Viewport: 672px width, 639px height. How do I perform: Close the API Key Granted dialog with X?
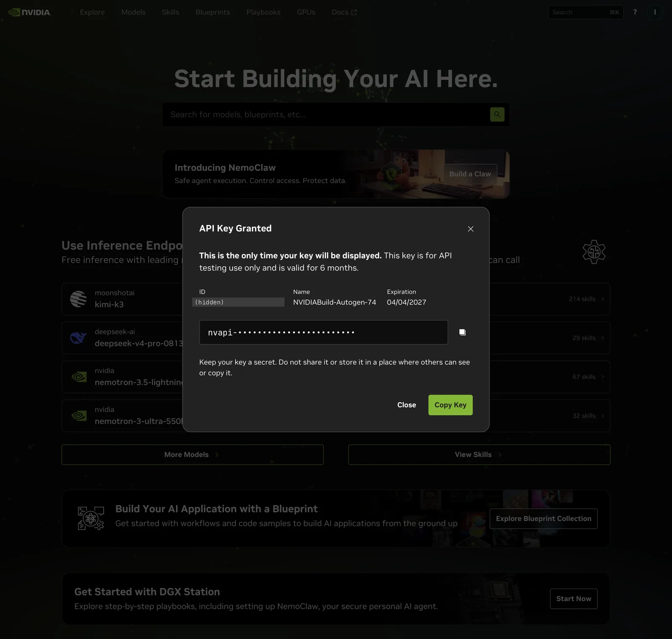(470, 229)
